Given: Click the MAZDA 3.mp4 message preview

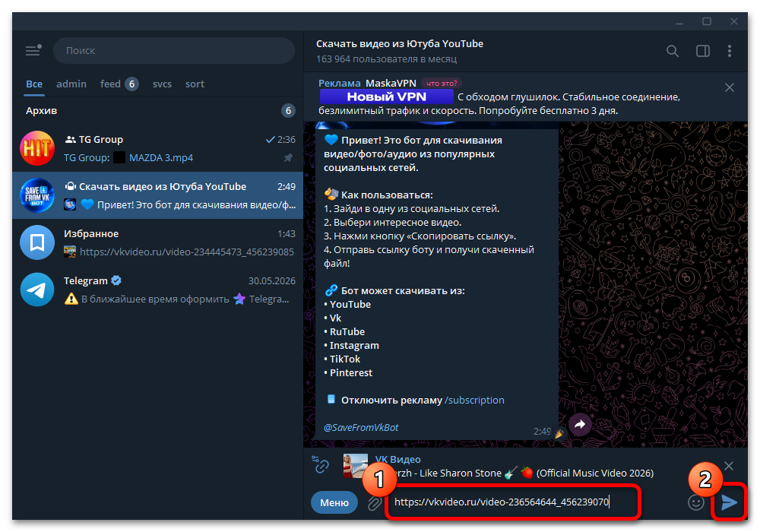Looking at the screenshot, I should (x=161, y=158).
